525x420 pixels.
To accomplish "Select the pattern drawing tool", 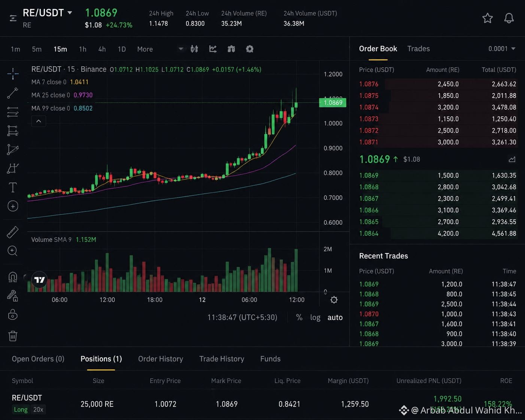I will (13, 168).
